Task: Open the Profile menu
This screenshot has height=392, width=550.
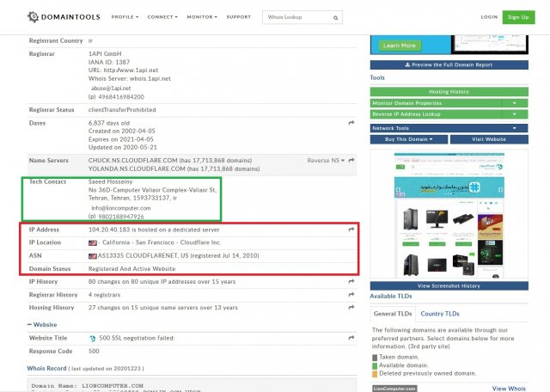Action: pyautogui.click(x=125, y=17)
